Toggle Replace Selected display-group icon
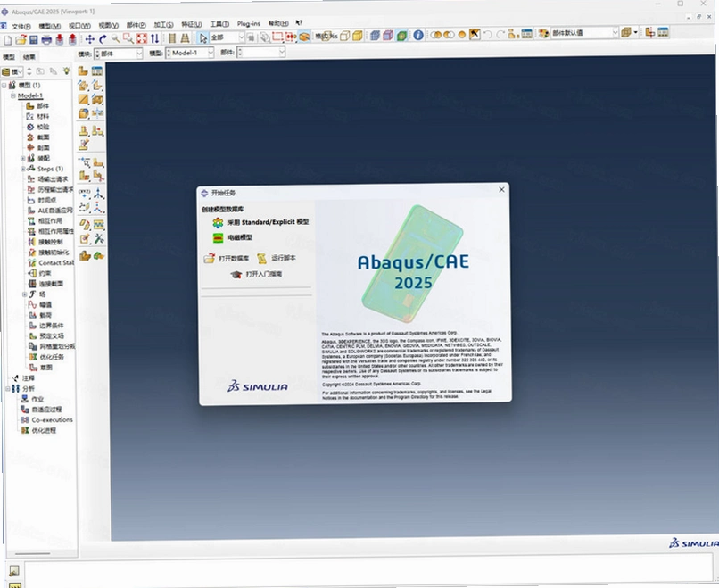The width and height of the screenshot is (719, 588). 435,35
